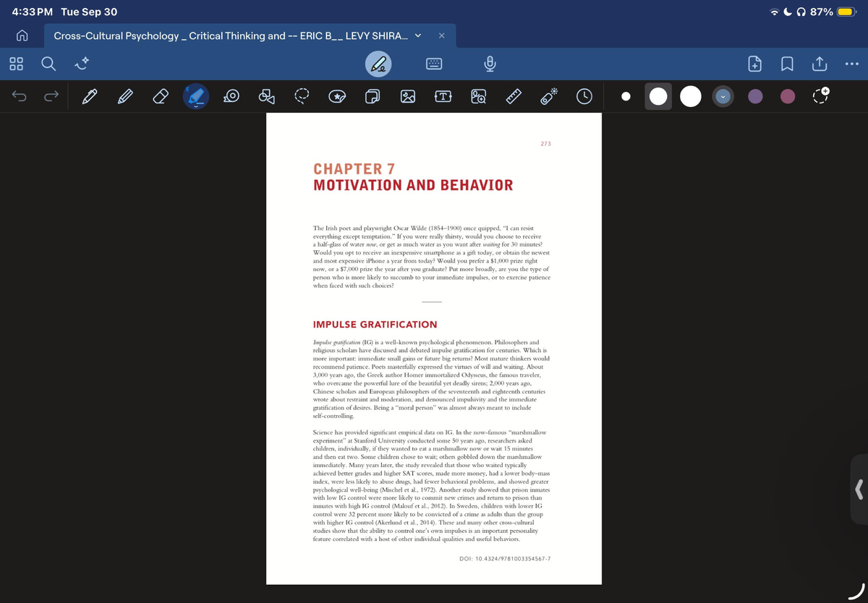Tap the headphones status icon
This screenshot has width=868, height=603.
(801, 12)
